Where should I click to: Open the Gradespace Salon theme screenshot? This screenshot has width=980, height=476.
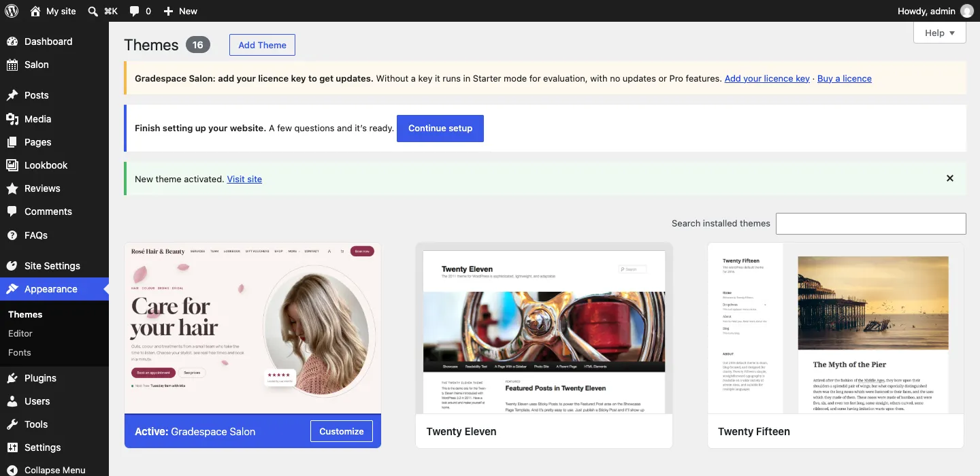(x=252, y=328)
